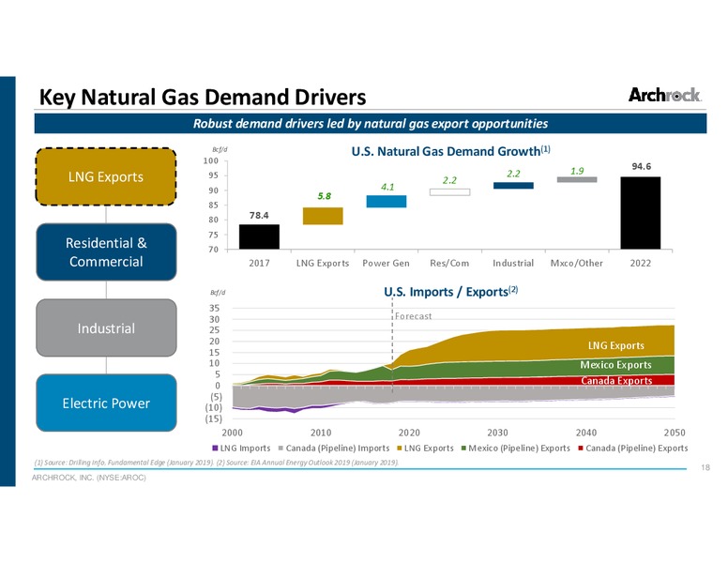Click the source footnote text

click(x=217, y=463)
